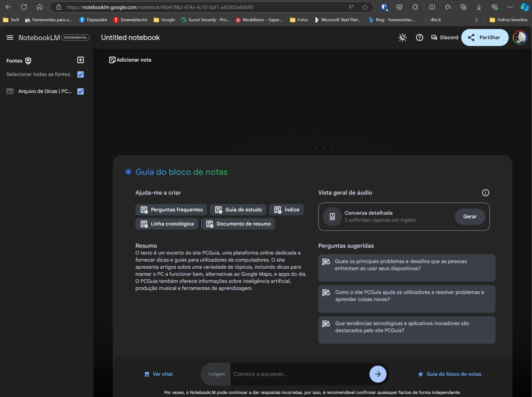The height and width of the screenshot is (397, 532).
Task: Click the 'Untitled notebook' title
Action: (x=130, y=38)
